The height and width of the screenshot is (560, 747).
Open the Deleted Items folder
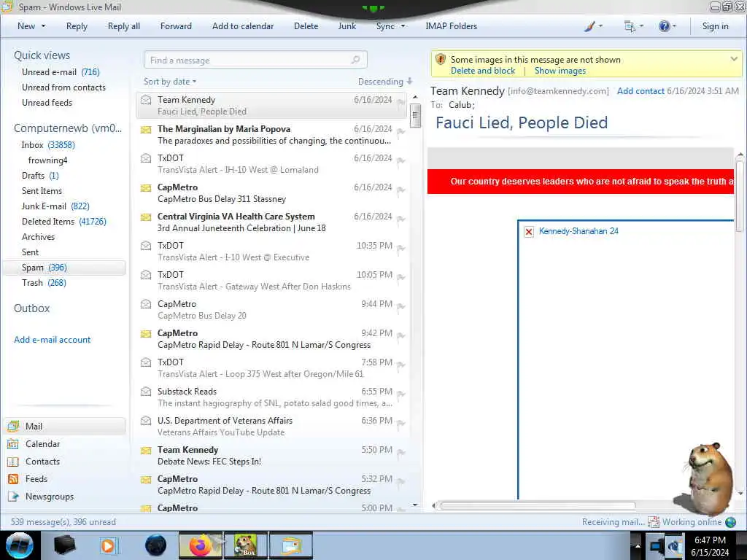64,222
